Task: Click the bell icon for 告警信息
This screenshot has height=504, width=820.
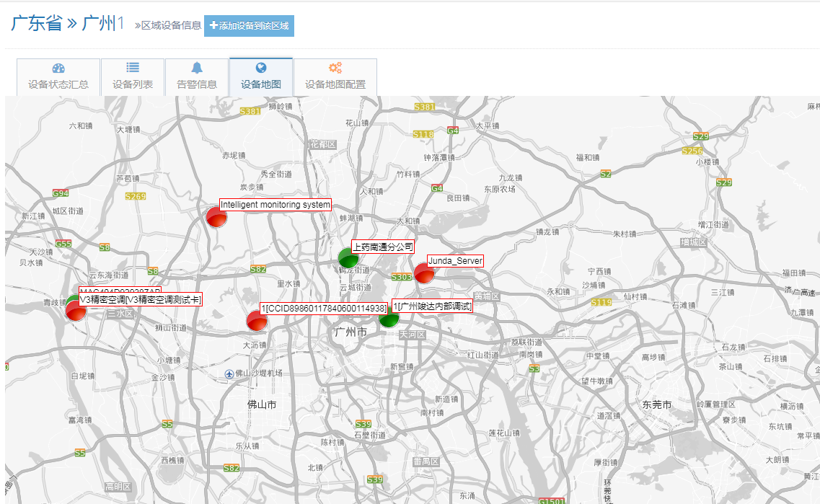Action: pyautogui.click(x=197, y=68)
